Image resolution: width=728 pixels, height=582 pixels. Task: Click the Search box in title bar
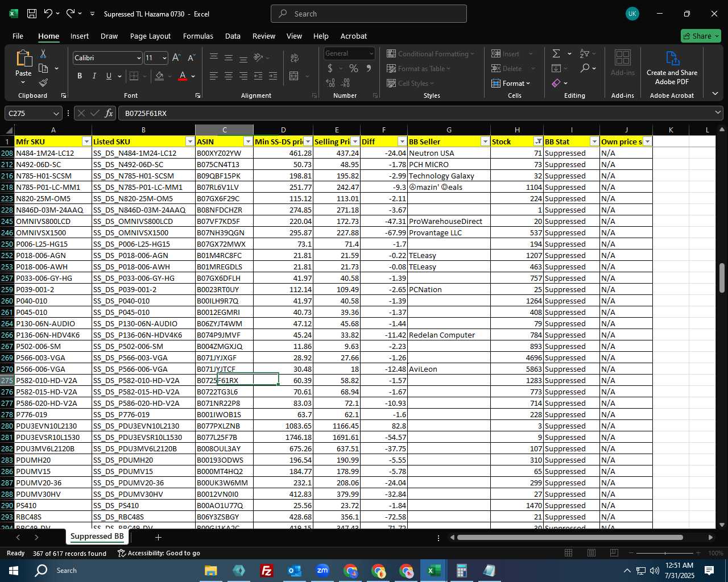click(369, 14)
